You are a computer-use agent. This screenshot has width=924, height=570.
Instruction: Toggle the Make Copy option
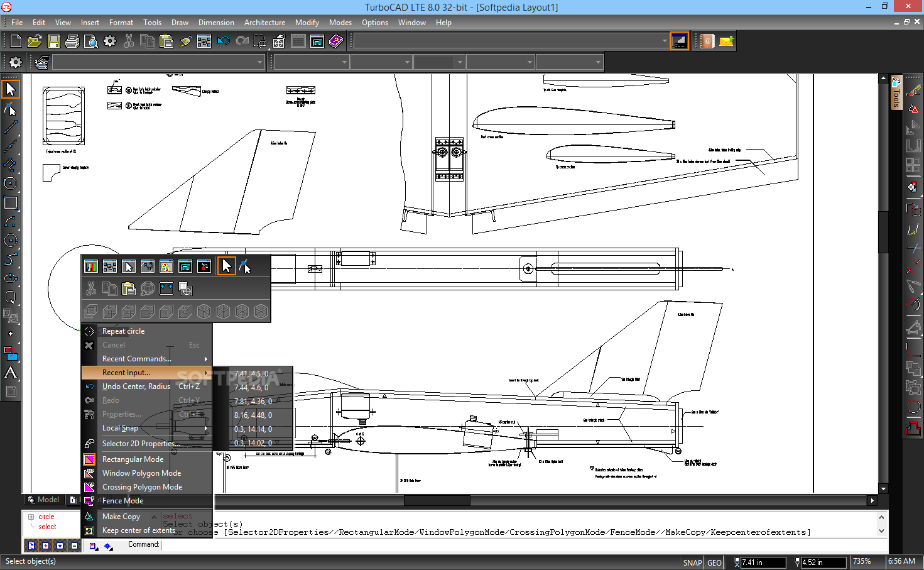pos(121,517)
